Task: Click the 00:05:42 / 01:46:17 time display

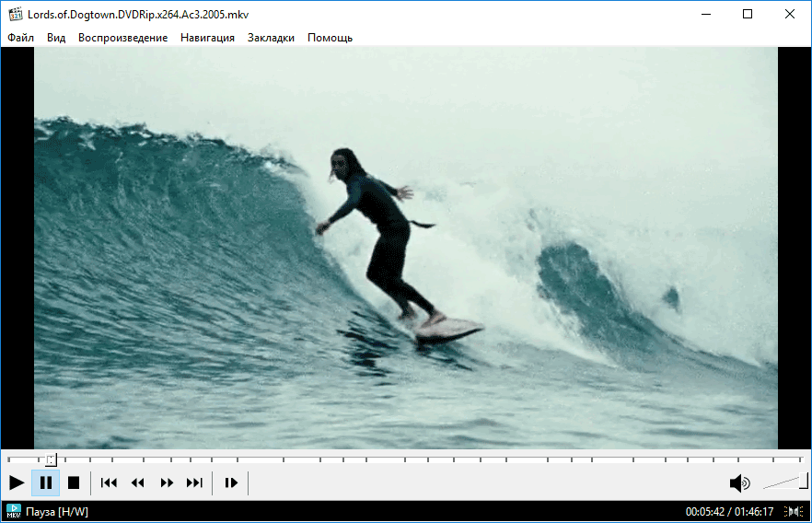Action: (x=729, y=512)
